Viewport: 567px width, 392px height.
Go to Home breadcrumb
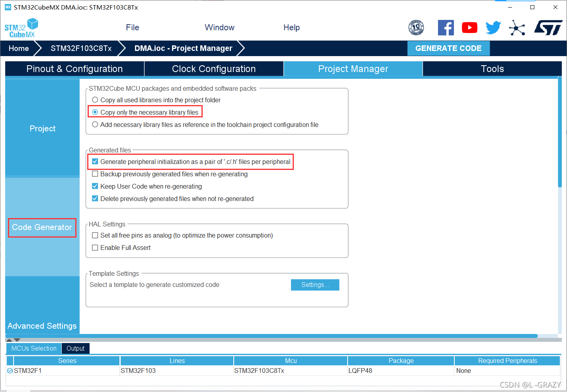pyautogui.click(x=19, y=48)
